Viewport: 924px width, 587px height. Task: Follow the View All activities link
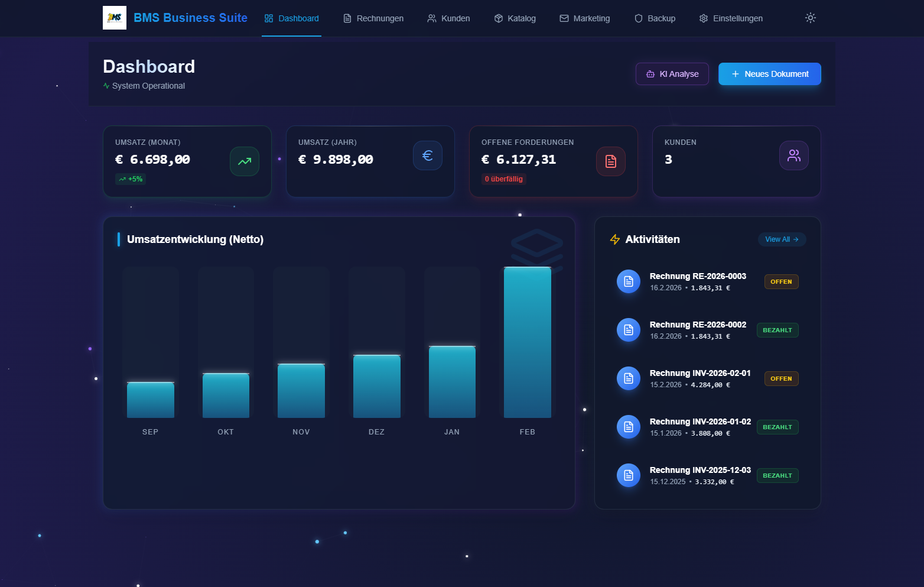[x=782, y=239]
